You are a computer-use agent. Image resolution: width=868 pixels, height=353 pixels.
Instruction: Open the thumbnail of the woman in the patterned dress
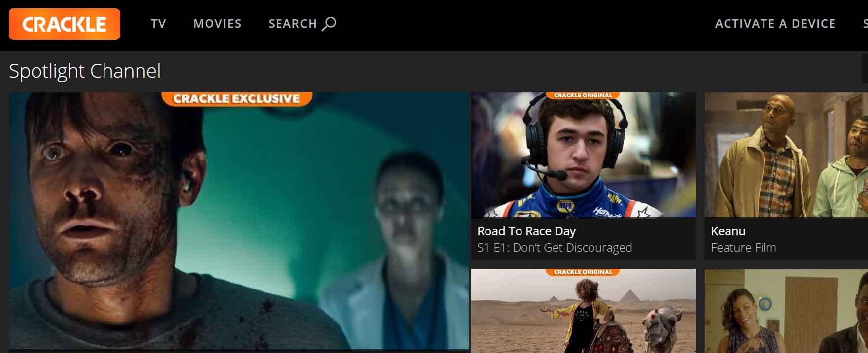click(786, 311)
